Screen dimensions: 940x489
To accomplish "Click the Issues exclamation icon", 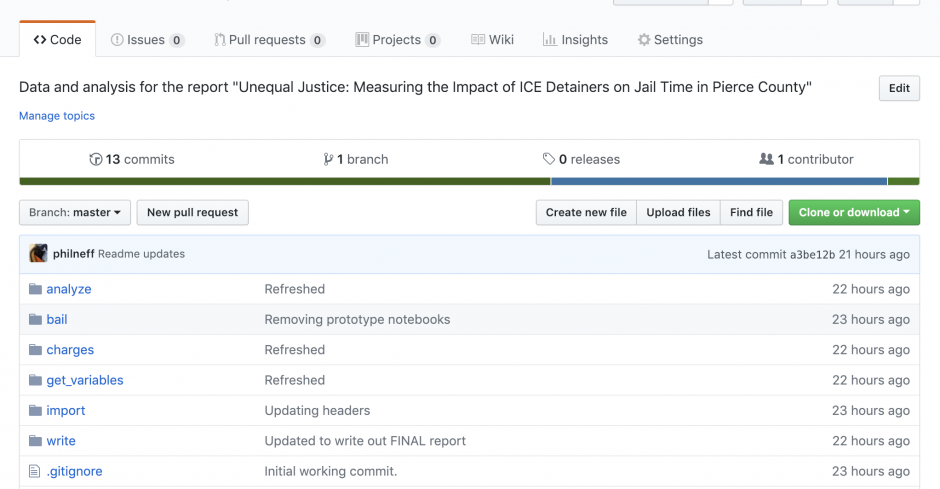I will click(x=117, y=40).
